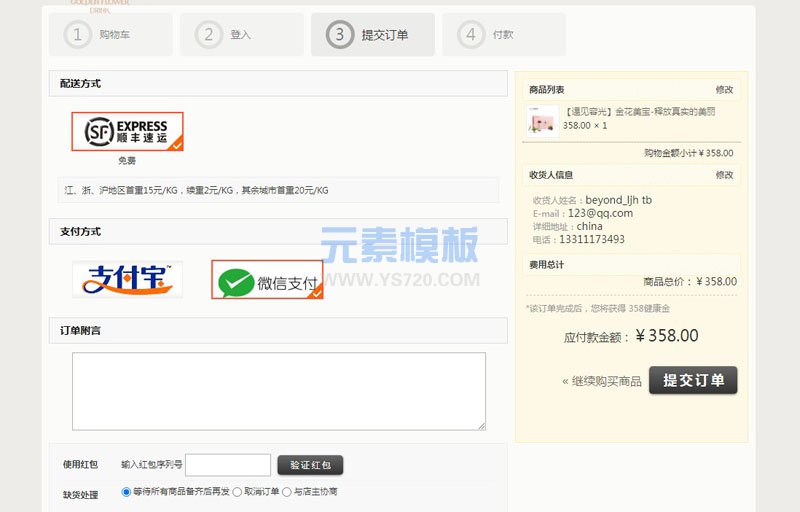
Task: Go to step 2 登入
Action: click(x=241, y=35)
